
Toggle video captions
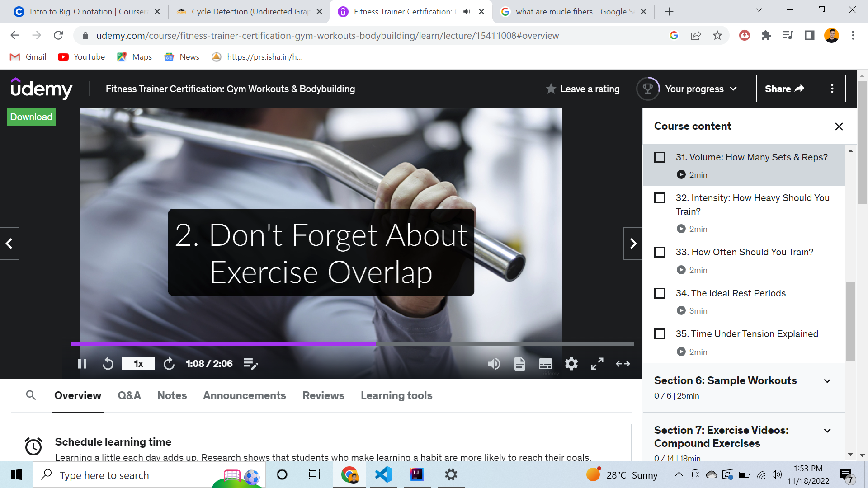click(x=545, y=364)
